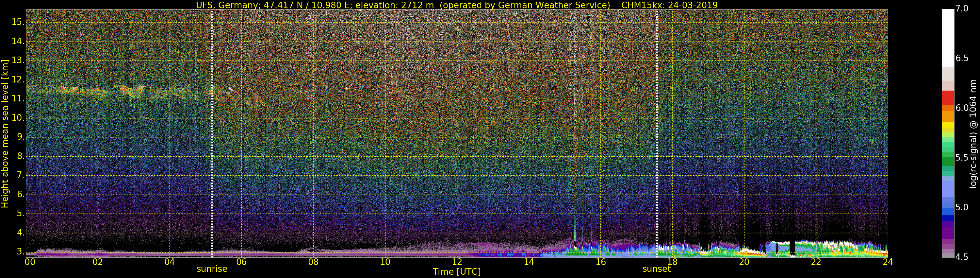Click the colorbar value '7.0'
Screen dimensions: 980x278
[x=962, y=9]
